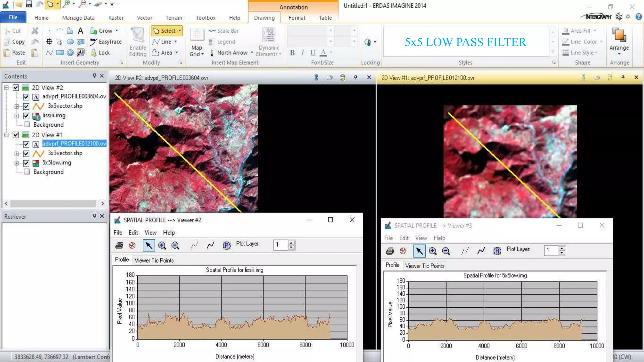
Task: Uncheck the 2D View #2 checkbox
Action: click(16, 88)
